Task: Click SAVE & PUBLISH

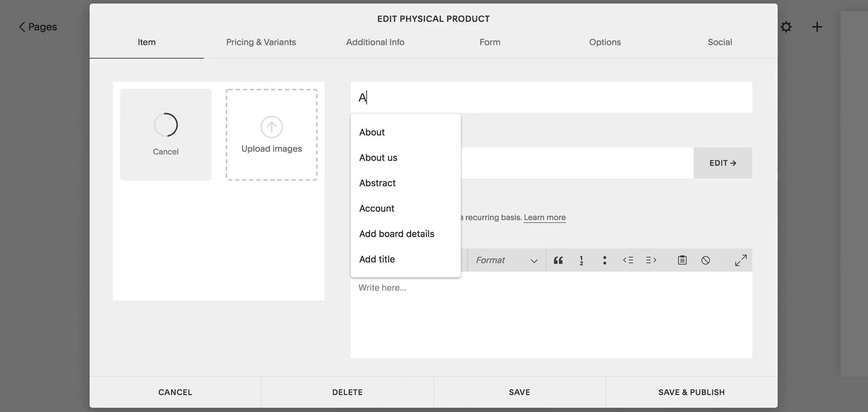Action: coord(692,392)
